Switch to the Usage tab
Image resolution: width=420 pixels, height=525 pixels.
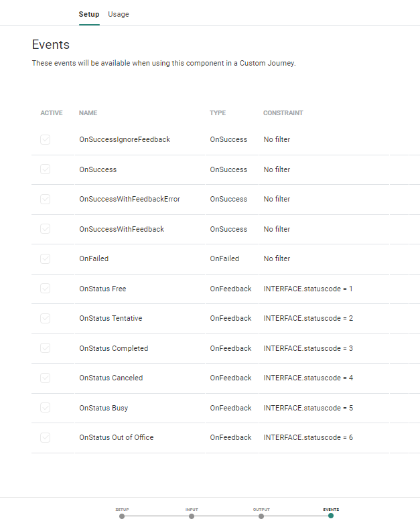point(119,14)
